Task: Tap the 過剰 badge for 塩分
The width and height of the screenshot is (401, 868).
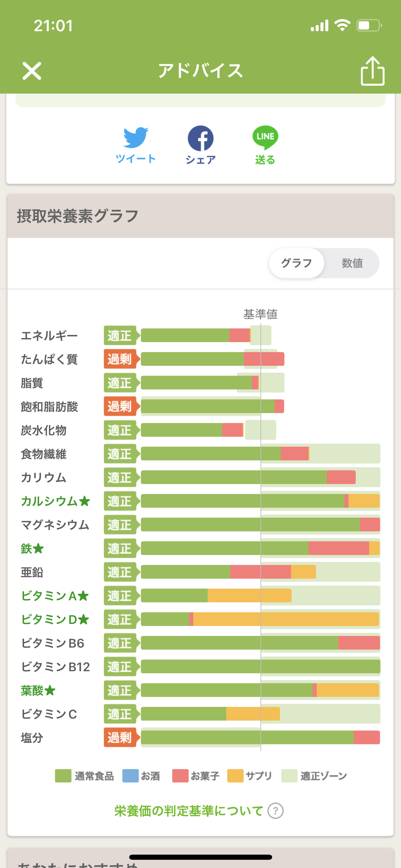Action: (x=120, y=737)
